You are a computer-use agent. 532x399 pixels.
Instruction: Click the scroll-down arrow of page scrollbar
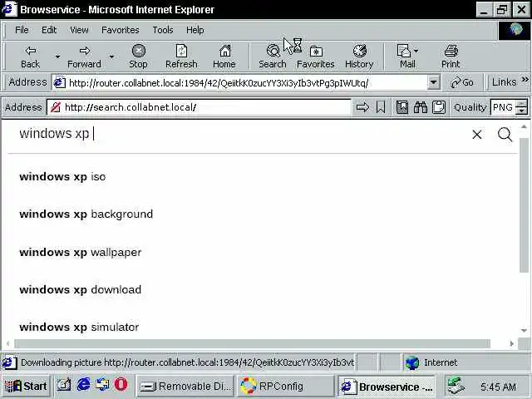pos(524,331)
